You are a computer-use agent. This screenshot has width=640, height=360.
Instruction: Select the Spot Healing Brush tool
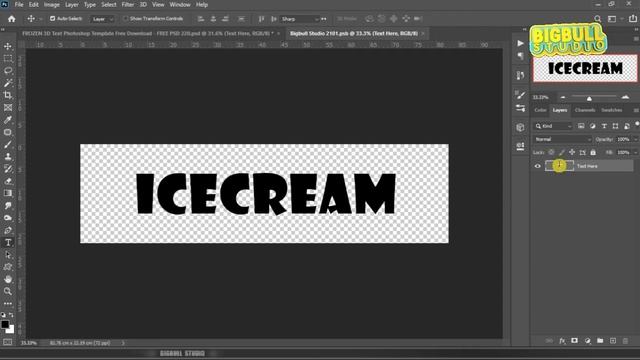pos(8,132)
